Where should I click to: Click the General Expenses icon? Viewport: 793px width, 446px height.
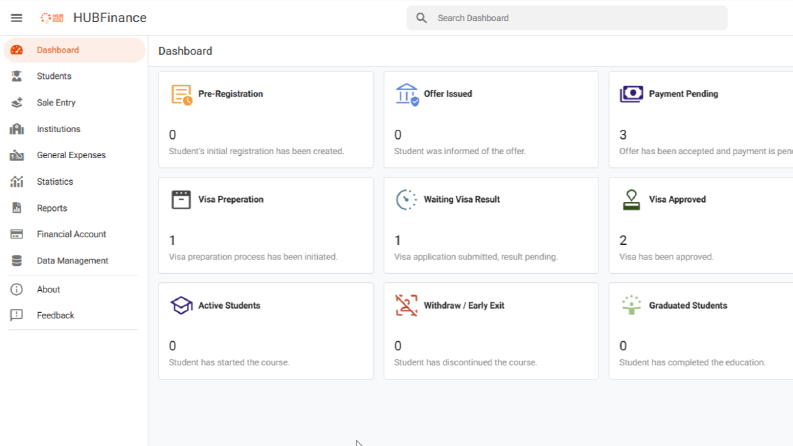17,155
